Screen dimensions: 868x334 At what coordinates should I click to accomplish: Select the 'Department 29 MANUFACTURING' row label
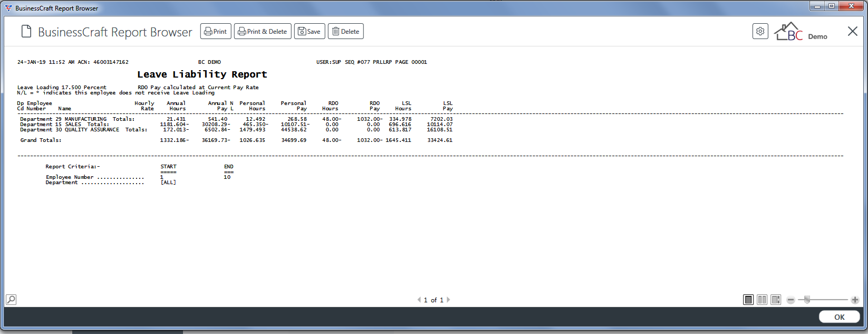pyautogui.click(x=63, y=119)
